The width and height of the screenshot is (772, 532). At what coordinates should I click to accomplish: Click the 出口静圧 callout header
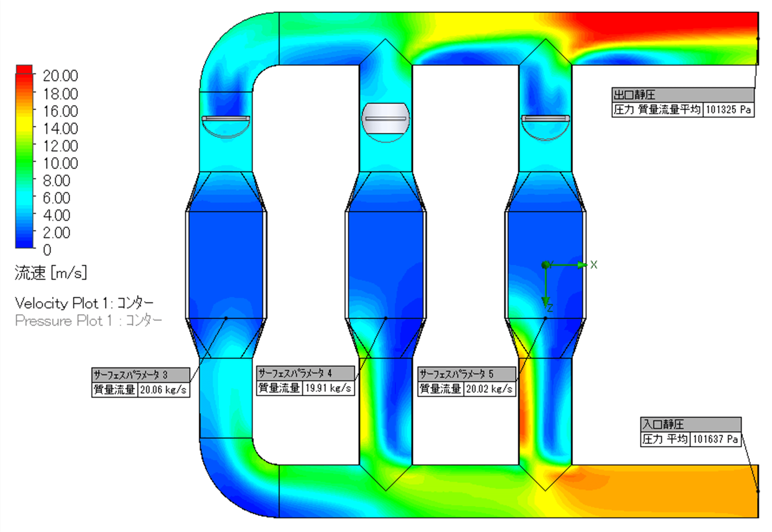[x=683, y=95]
